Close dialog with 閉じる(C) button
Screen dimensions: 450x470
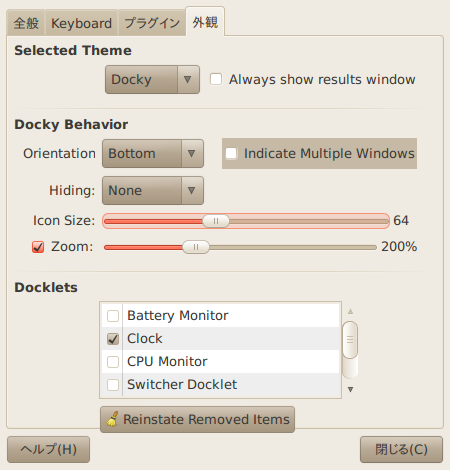point(401,449)
